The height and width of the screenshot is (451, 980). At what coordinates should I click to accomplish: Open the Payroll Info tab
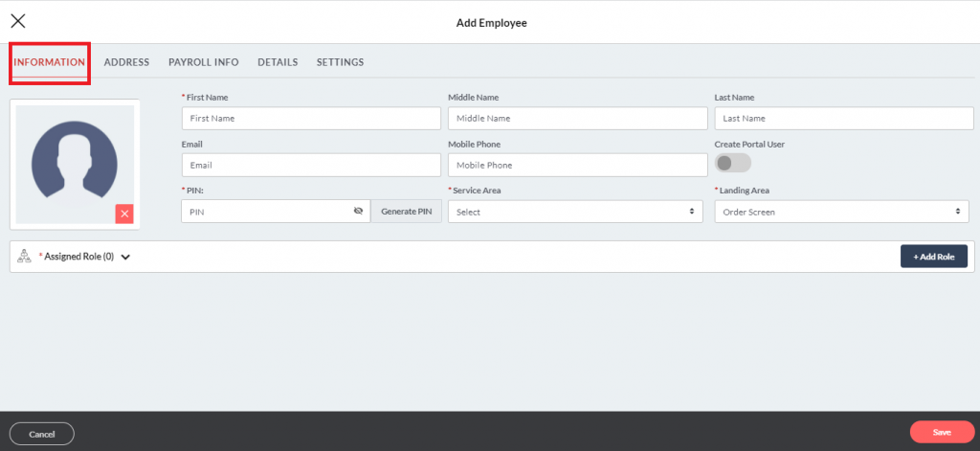203,62
